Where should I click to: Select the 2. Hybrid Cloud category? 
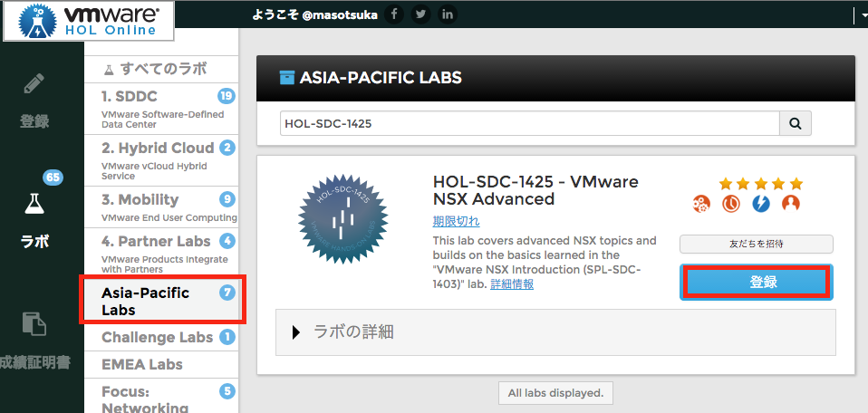coord(161,160)
